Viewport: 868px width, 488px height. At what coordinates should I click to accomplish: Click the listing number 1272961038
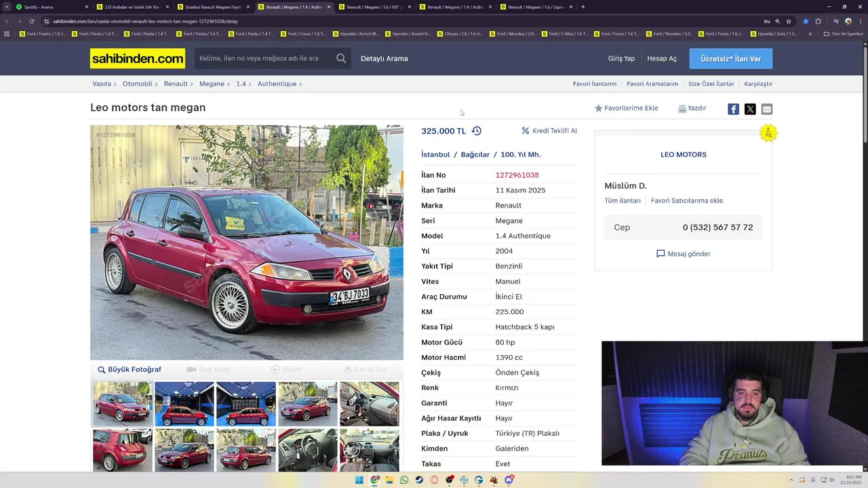pyautogui.click(x=517, y=175)
